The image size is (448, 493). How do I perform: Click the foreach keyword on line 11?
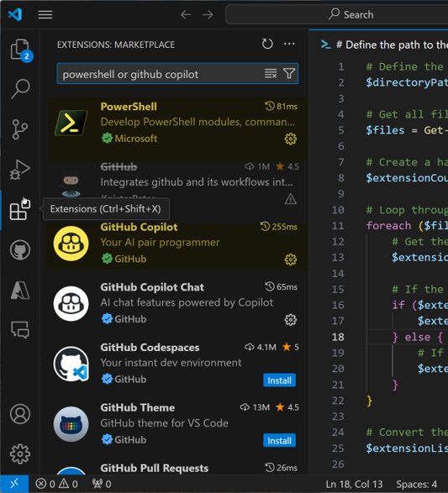point(388,226)
